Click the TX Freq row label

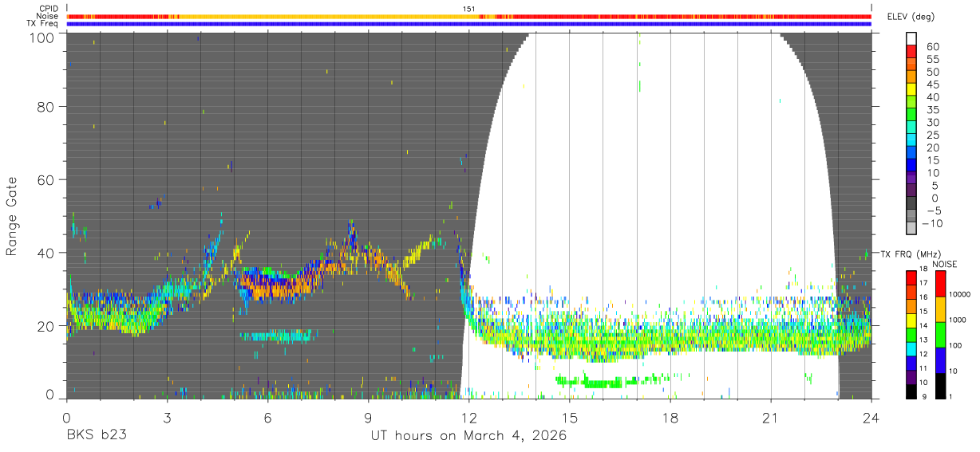[42, 24]
